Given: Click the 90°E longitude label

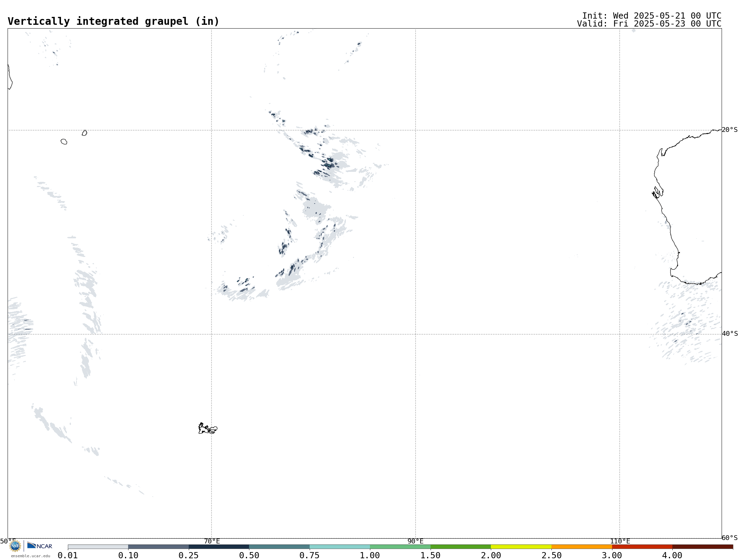Looking at the screenshot, I should pyautogui.click(x=415, y=541).
